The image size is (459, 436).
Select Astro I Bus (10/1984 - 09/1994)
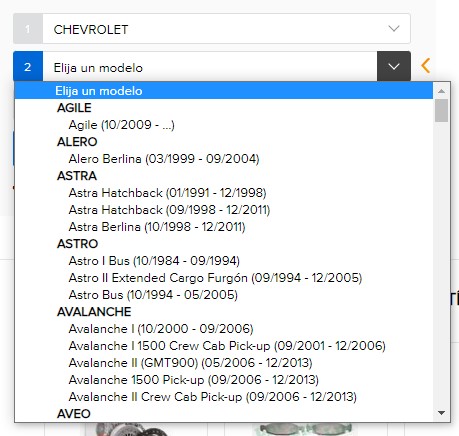[x=224, y=261]
